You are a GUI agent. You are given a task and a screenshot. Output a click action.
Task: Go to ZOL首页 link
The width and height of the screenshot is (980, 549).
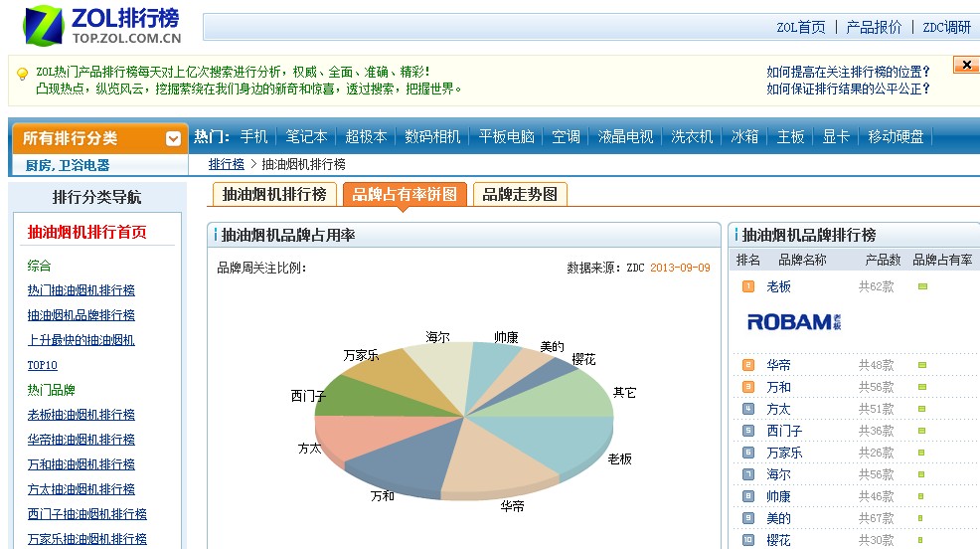coord(801,28)
